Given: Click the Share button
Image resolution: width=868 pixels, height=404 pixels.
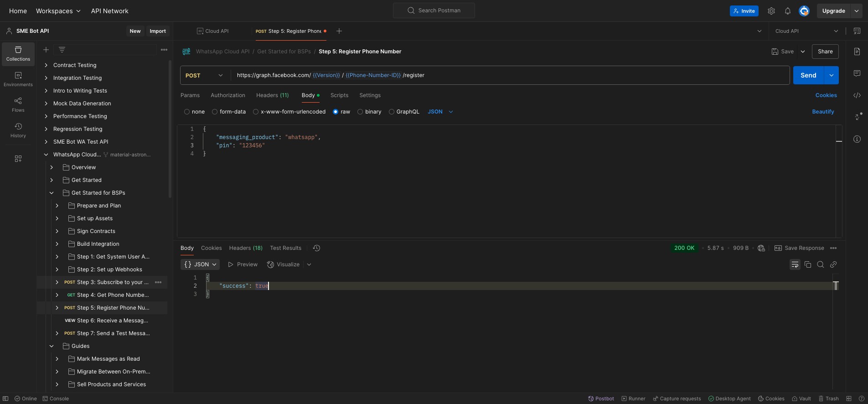Looking at the screenshot, I should [825, 52].
